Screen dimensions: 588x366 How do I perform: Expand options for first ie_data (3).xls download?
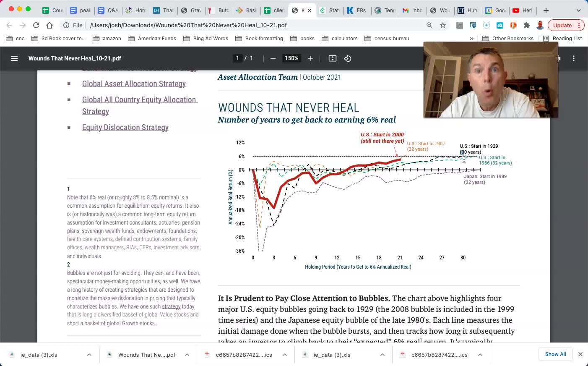(89, 355)
